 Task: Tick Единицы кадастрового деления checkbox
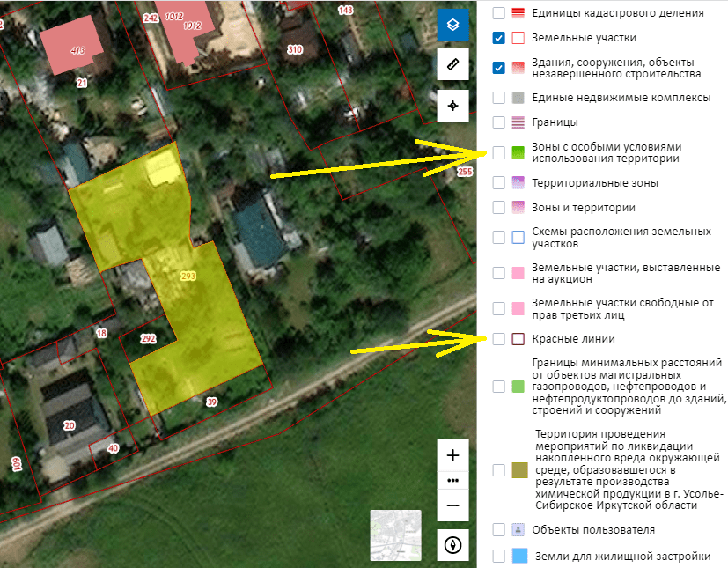tap(499, 13)
